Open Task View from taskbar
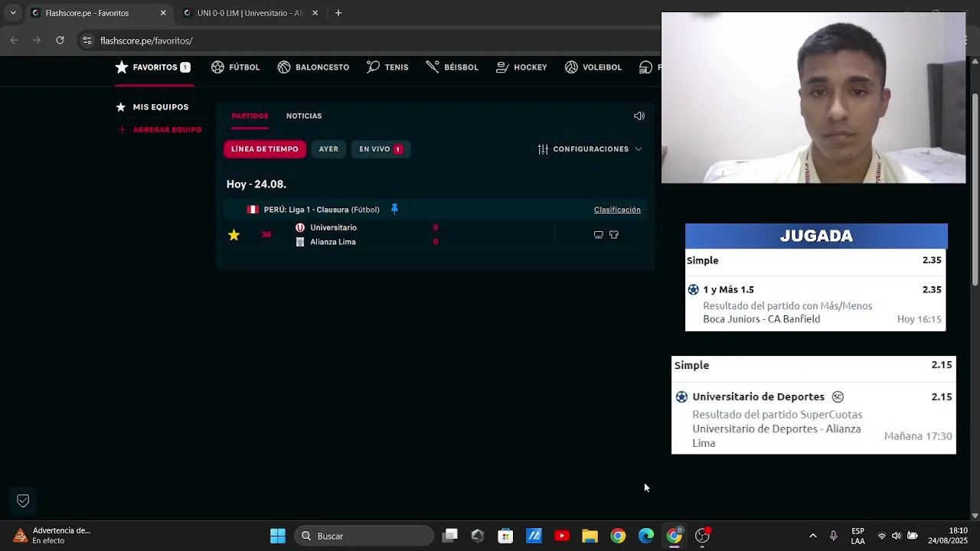980x551 pixels. (450, 536)
